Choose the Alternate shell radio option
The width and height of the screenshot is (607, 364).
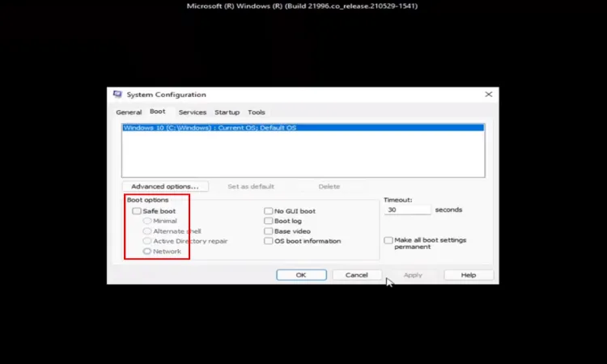click(147, 231)
